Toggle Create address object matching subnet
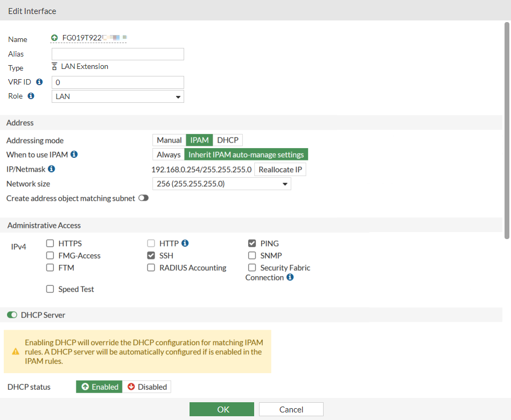 click(x=143, y=198)
